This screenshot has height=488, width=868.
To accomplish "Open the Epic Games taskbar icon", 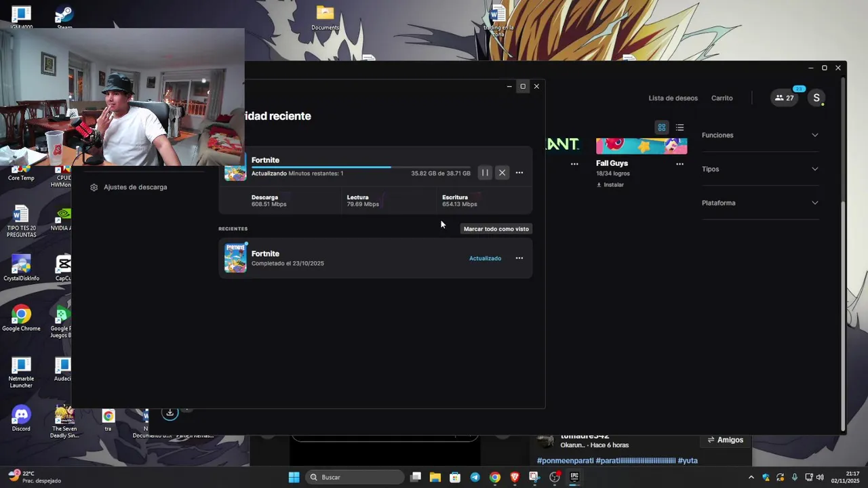I will click(574, 477).
